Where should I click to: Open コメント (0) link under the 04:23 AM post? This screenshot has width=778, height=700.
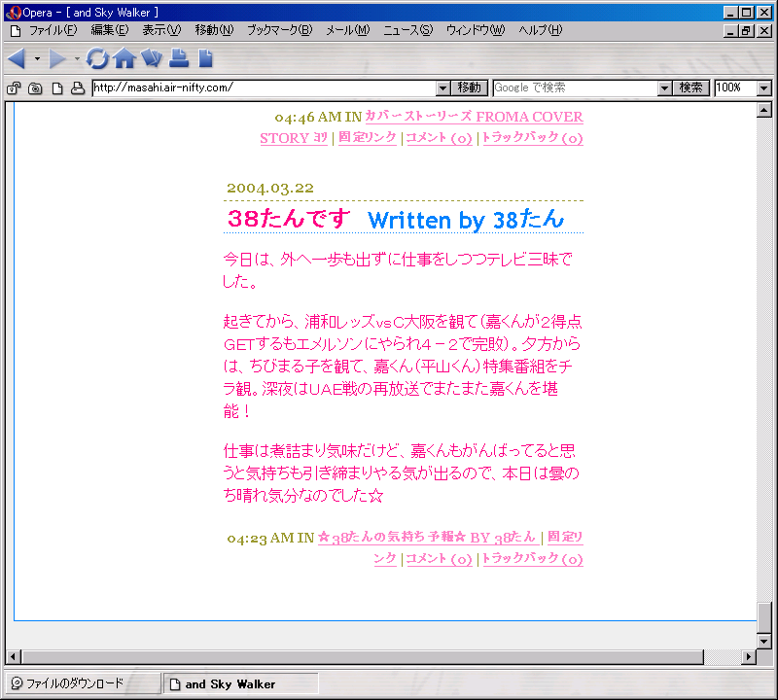click(440, 559)
